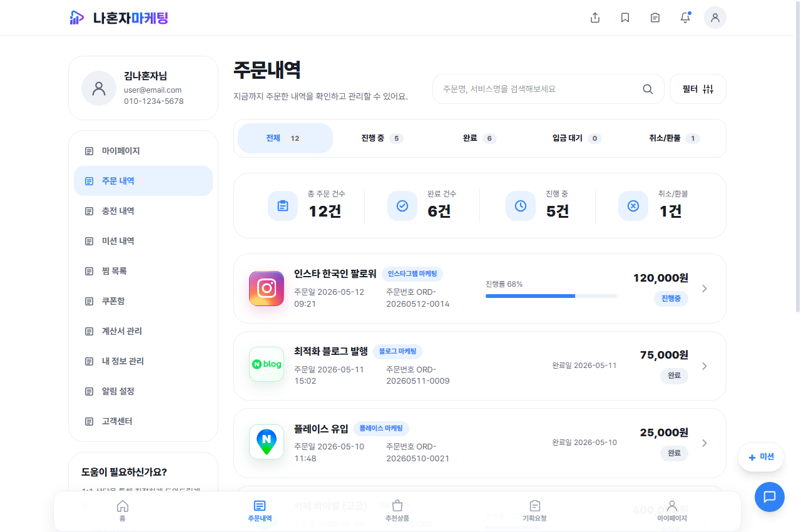Expand the 플레이스 유입 order chevron
801x532 pixels.
[705, 443]
